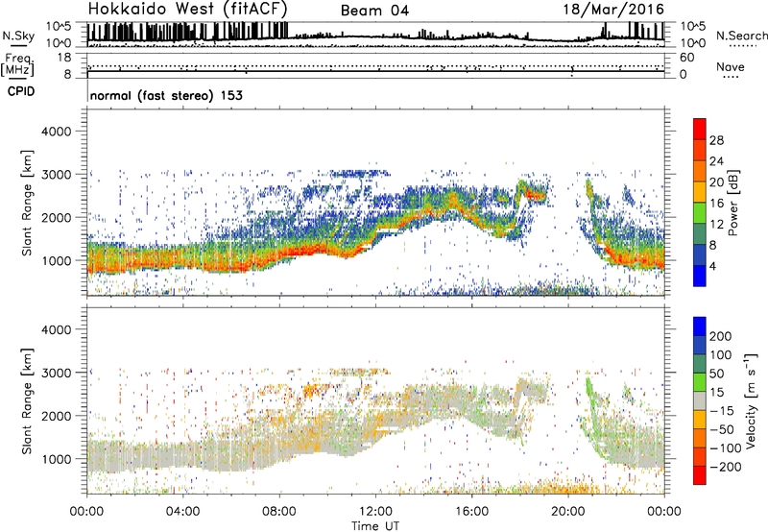The image size is (768, 532).
Task: Click the '12:00' time axis tick label
Action: click(375, 512)
